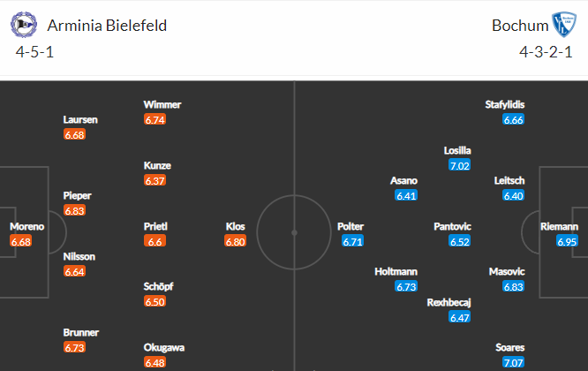Click the Bochum club crest
This screenshot has width=588, height=371.
tap(564, 25)
